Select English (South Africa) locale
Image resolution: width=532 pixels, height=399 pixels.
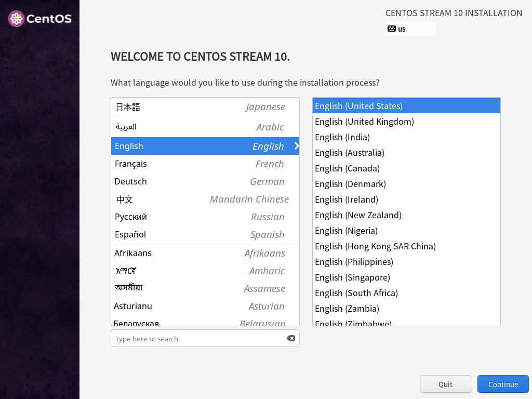406,293
